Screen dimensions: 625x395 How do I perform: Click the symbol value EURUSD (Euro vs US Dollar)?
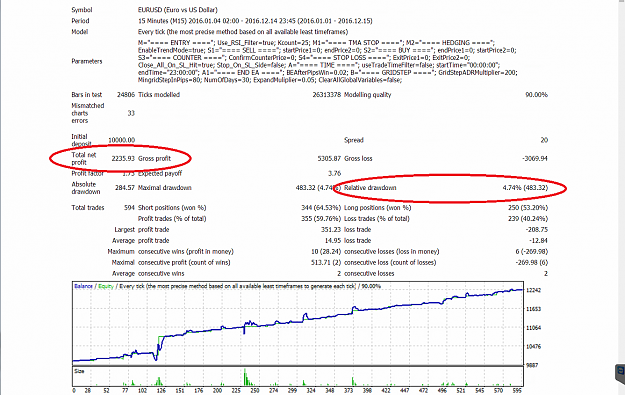[x=178, y=10]
